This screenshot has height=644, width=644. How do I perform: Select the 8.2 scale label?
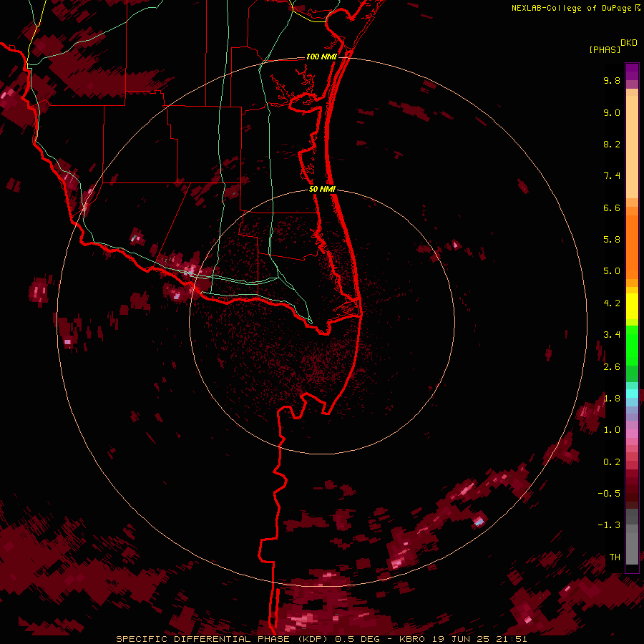(612, 144)
